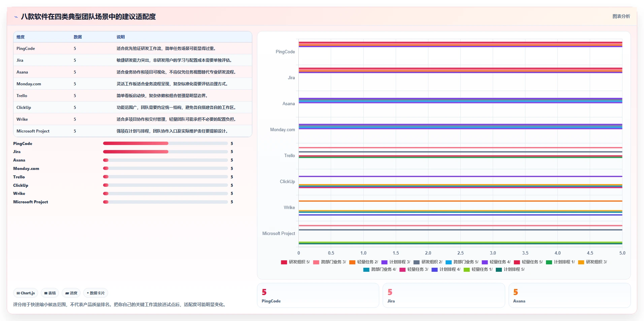Screen dimensions: 644x321
Task: Click the Wrike label on the chart axis
Action: pos(289,208)
